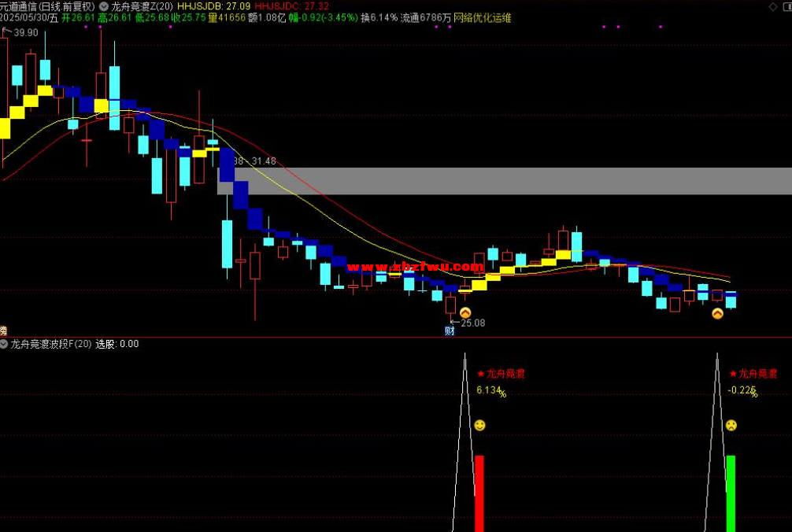Open the 龙舟竞渡波段F(20) indicator dropdown circle
This screenshot has height=532, width=792.
[4, 344]
